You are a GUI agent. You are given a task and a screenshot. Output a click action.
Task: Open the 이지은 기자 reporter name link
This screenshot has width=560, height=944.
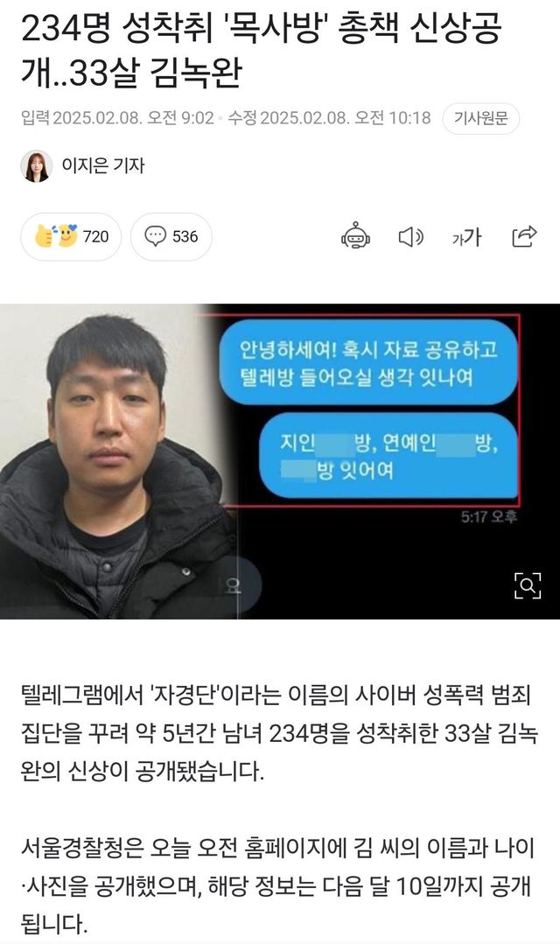(103, 165)
